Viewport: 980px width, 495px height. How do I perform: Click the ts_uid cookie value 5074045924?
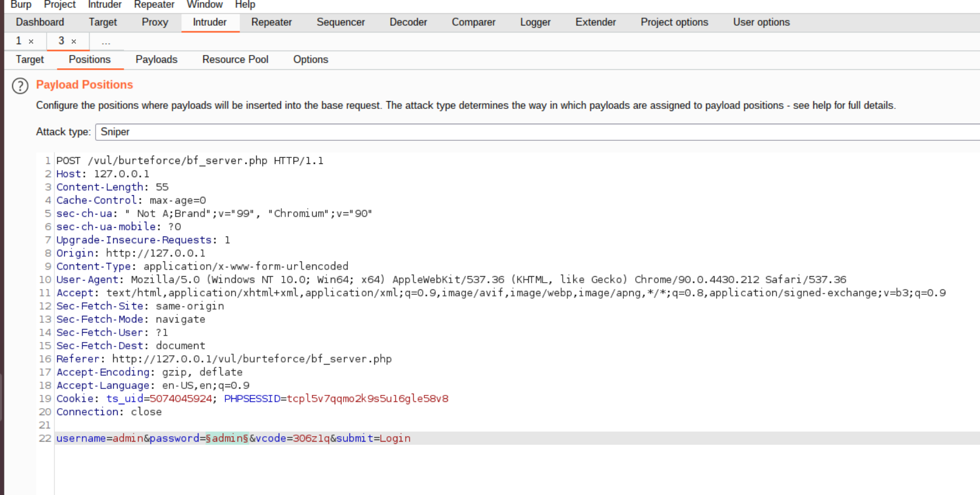[181, 398]
